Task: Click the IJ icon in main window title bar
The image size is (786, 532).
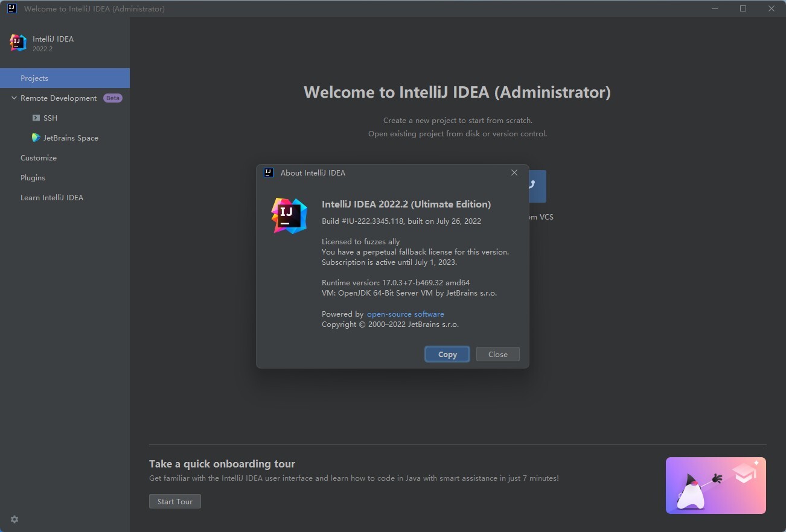Action: click(x=11, y=8)
